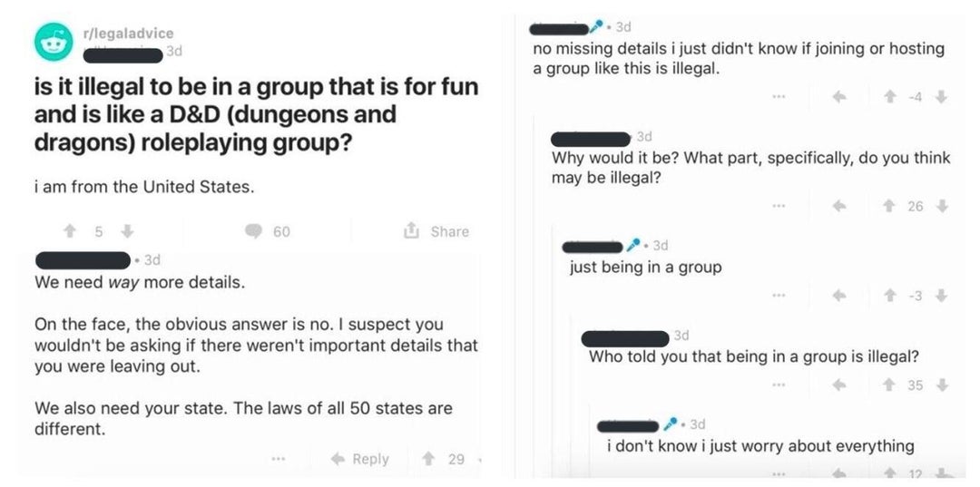980x487 pixels.
Task: Click the r/legaladvice subreddit avatar icon
Action: pos(50,43)
